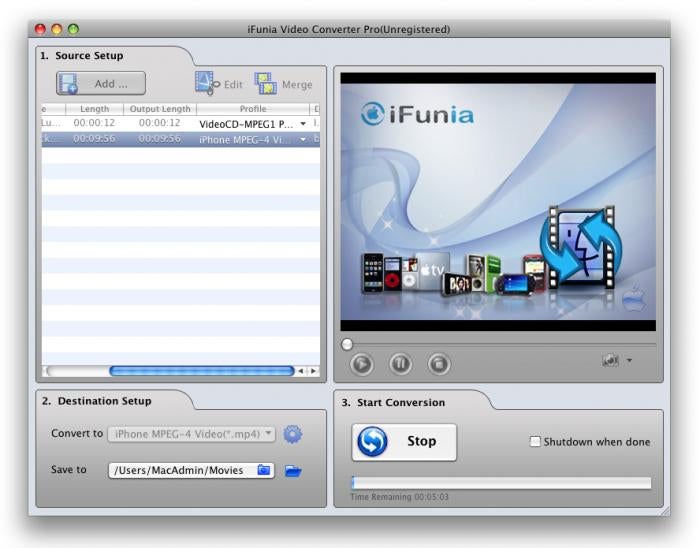Viewport: 700px width, 548px height.
Task: Expand the Convert to format dropdown
Action: pyautogui.click(x=192, y=434)
